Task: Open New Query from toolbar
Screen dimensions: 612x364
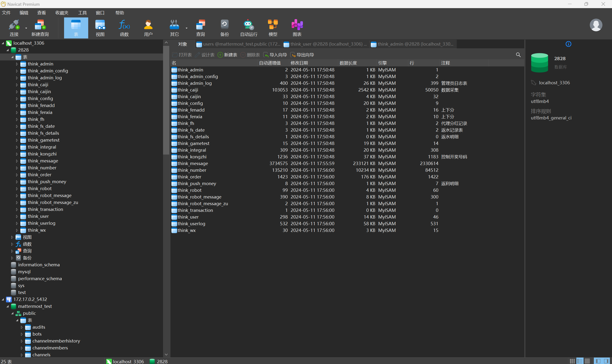Action: pos(40,28)
